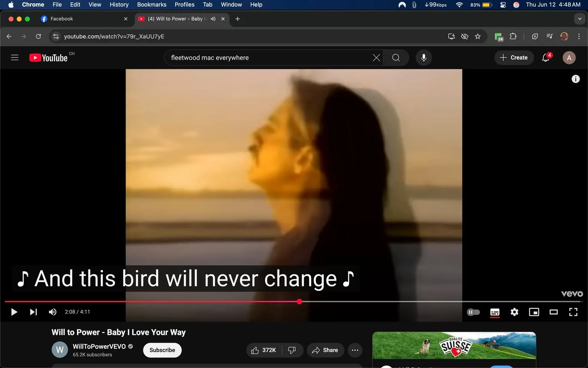Enter fullscreen mode
The height and width of the screenshot is (368, 588).
tap(573, 312)
